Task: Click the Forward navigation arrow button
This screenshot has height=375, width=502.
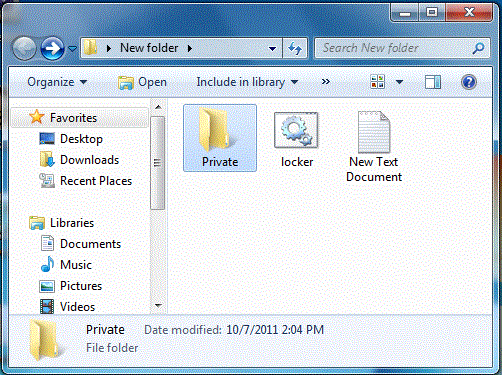Action: [x=52, y=48]
